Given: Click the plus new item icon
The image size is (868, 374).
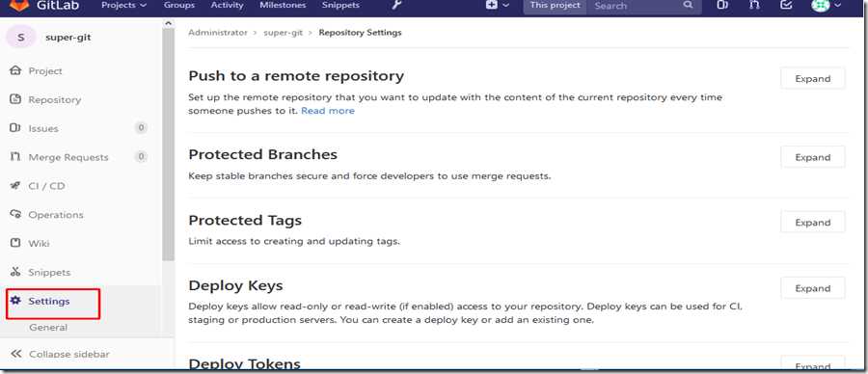Looking at the screenshot, I should pyautogui.click(x=492, y=5).
